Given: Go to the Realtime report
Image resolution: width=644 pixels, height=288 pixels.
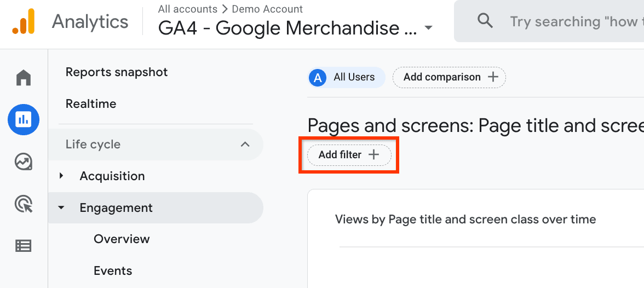Looking at the screenshot, I should click(91, 104).
